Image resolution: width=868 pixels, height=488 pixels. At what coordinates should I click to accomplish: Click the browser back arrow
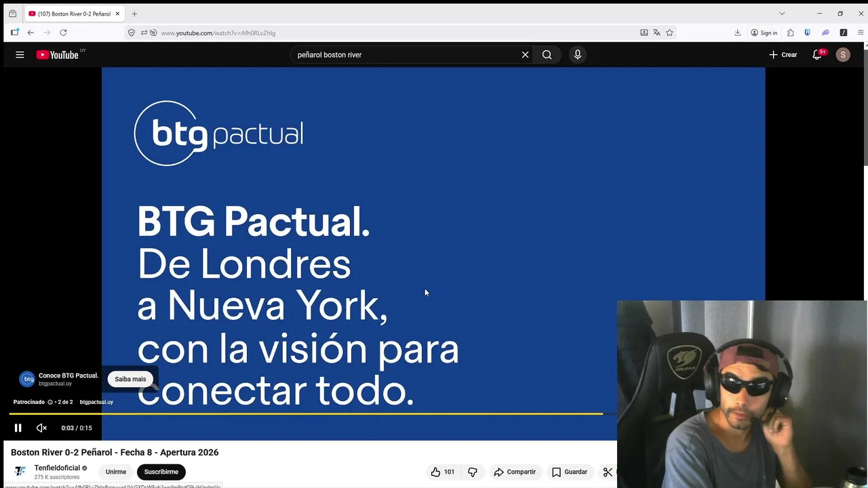click(31, 33)
